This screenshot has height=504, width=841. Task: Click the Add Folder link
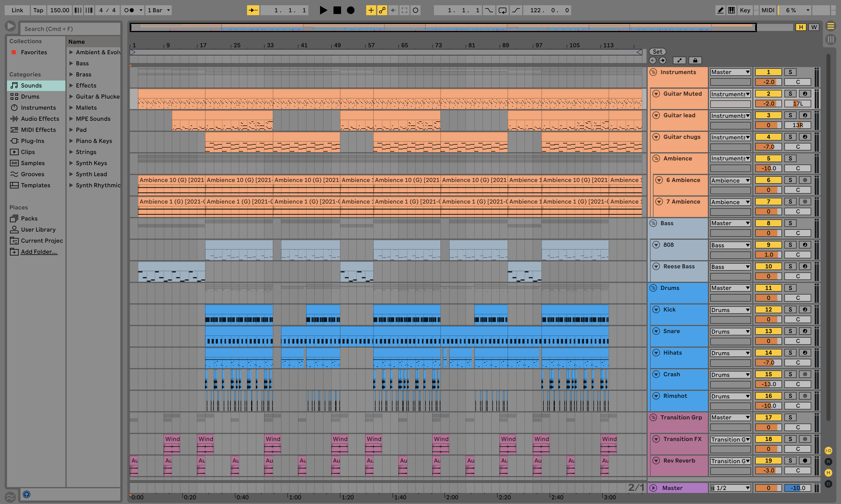coord(39,252)
